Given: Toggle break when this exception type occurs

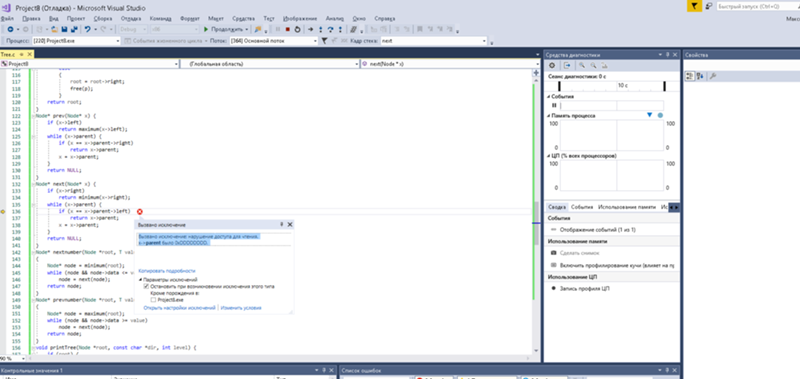Looking at the screenshot, I should coord(146,287).
